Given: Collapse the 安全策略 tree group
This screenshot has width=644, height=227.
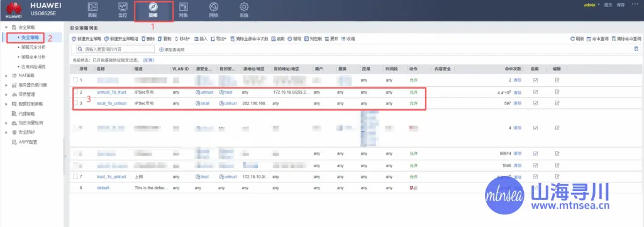Looking at the screenshot, I should pos(6,27).
